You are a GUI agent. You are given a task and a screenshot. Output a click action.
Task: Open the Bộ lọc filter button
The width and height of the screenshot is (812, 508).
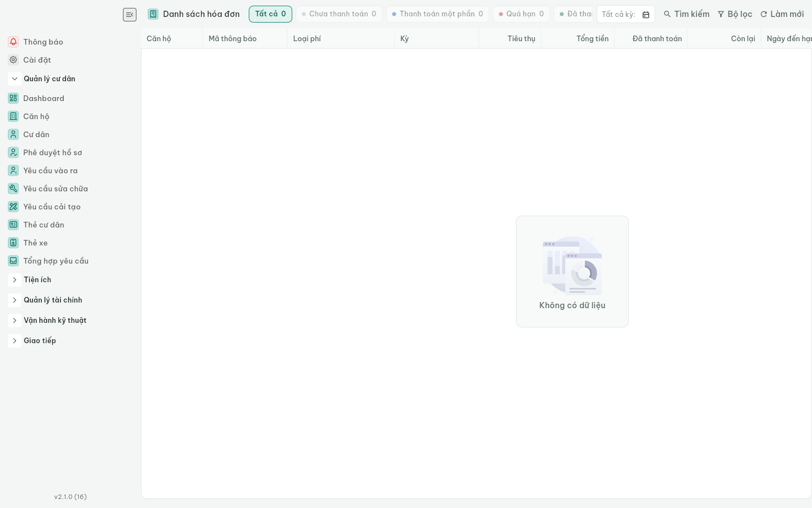pyautogui.click(x=735, y=14)
